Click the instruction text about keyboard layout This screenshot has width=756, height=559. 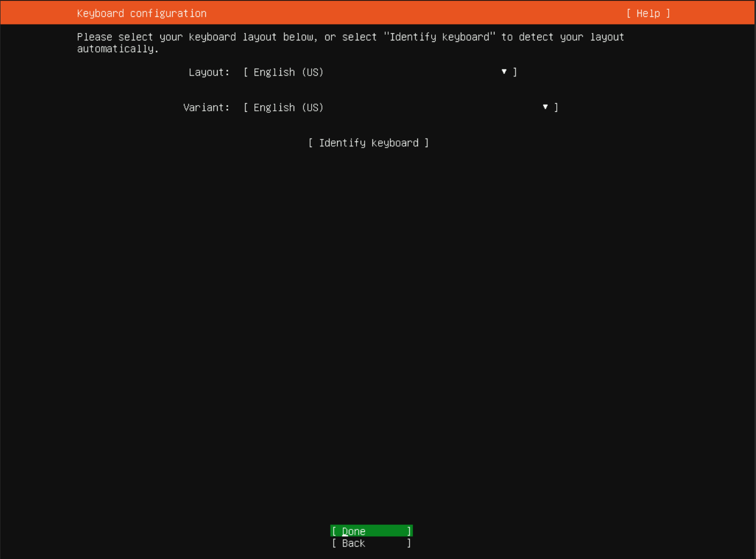click(350, 42)
